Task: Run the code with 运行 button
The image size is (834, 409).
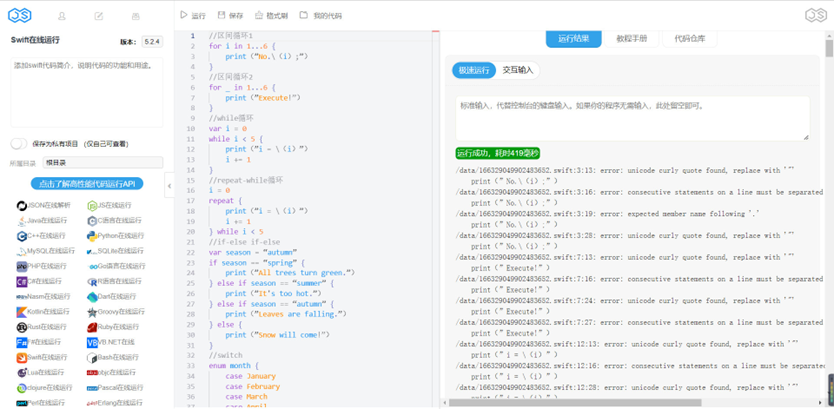Action: click(193, 15)
